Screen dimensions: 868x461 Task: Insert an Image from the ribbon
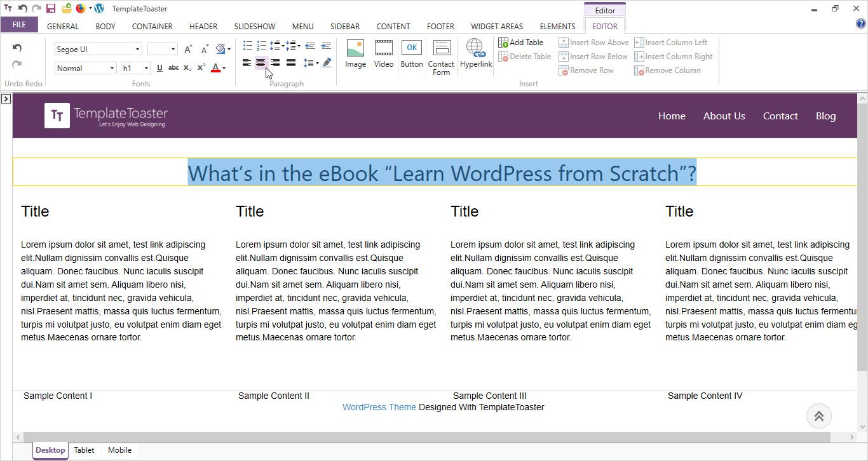pyautogui.click(x=355, y=53)
